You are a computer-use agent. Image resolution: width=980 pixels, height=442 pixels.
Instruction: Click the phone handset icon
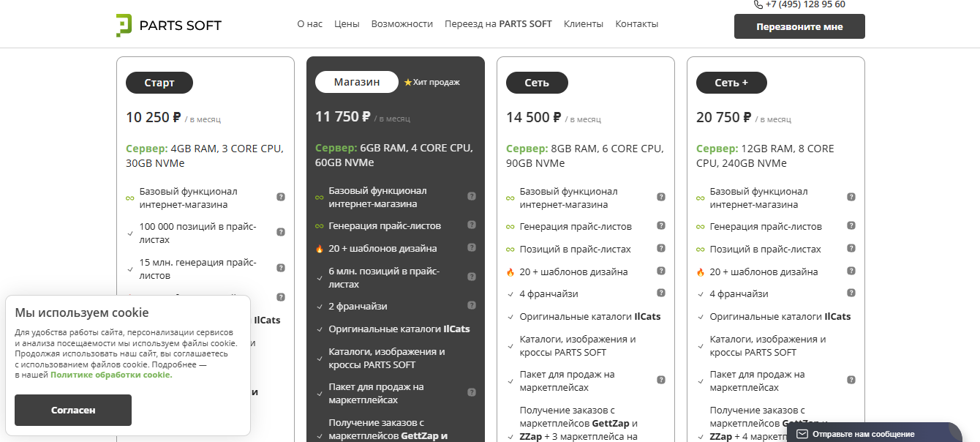(x=758, y=4)
